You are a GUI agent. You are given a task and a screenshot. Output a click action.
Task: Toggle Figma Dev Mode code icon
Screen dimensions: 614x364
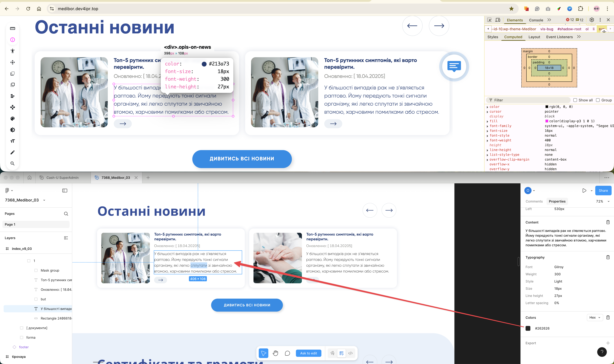click(x=350, y=353)
